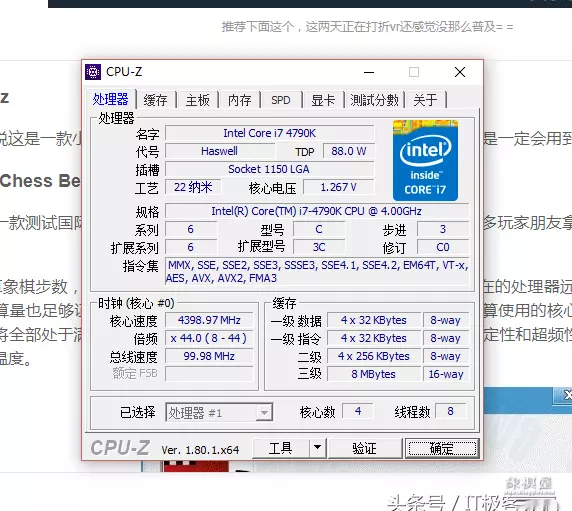The width and height of the screenshot is (572, 511).
Task: Click the version text Ver. 1.80.1.x64
Action: [200, 450]
